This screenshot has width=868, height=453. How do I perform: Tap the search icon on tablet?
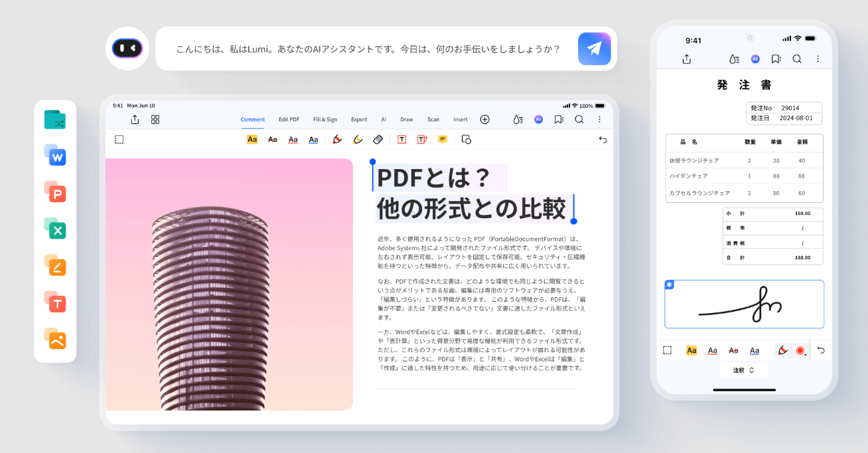click(579, 119)
